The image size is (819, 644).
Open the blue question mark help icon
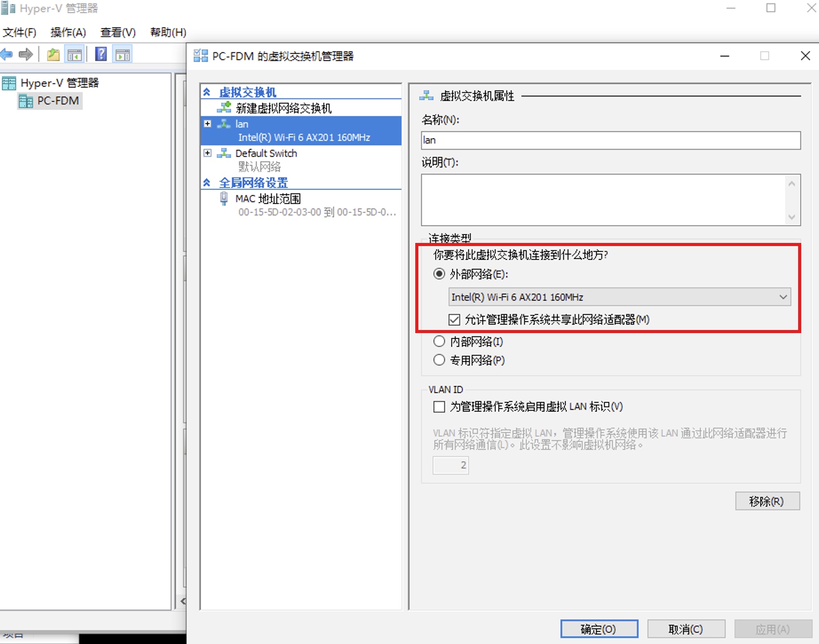pyautogui.click(x=101, y=55)
